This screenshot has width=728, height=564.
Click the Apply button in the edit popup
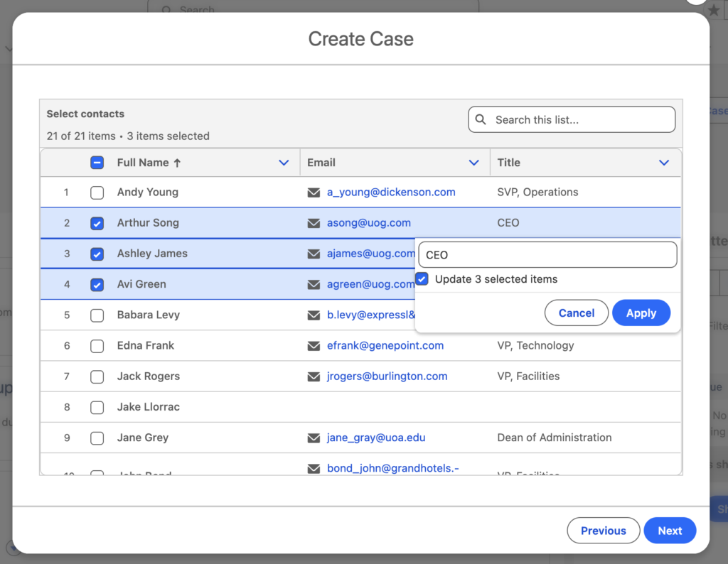tap(641, 313)
